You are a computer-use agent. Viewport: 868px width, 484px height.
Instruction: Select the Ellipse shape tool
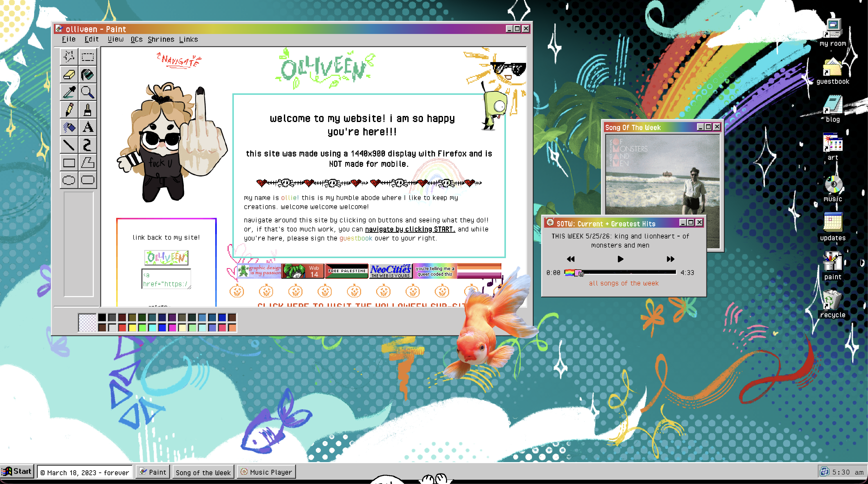pyautogui.click(x=69, y=180)
